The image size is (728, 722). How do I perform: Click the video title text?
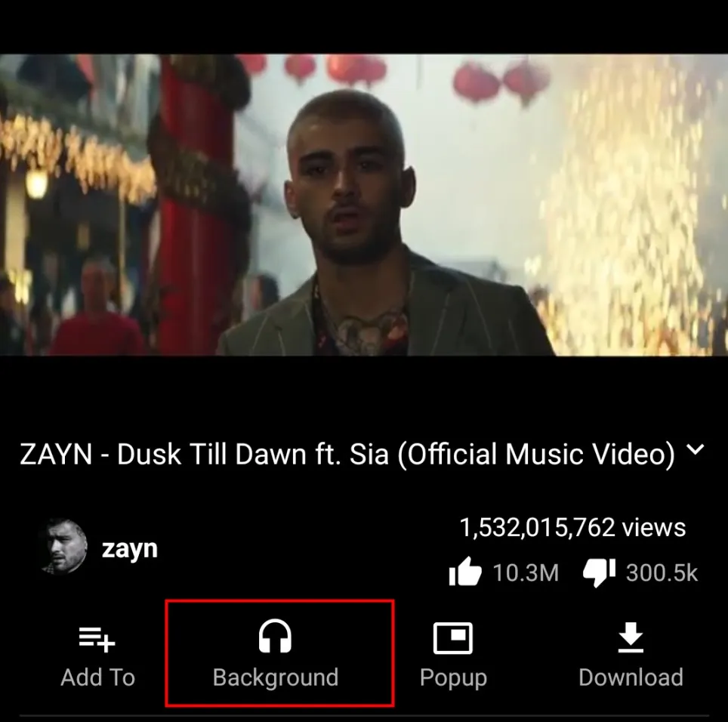tap(347, 454)
